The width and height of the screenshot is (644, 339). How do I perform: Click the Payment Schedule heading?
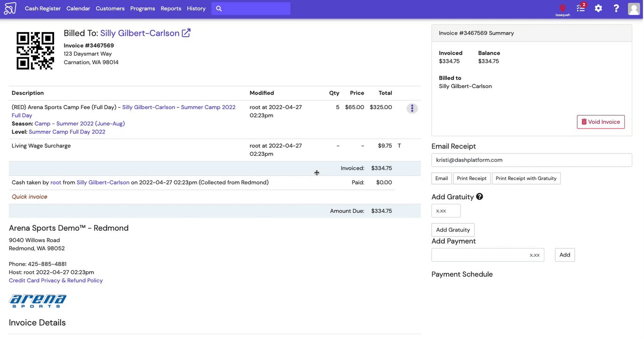(462, 274)
